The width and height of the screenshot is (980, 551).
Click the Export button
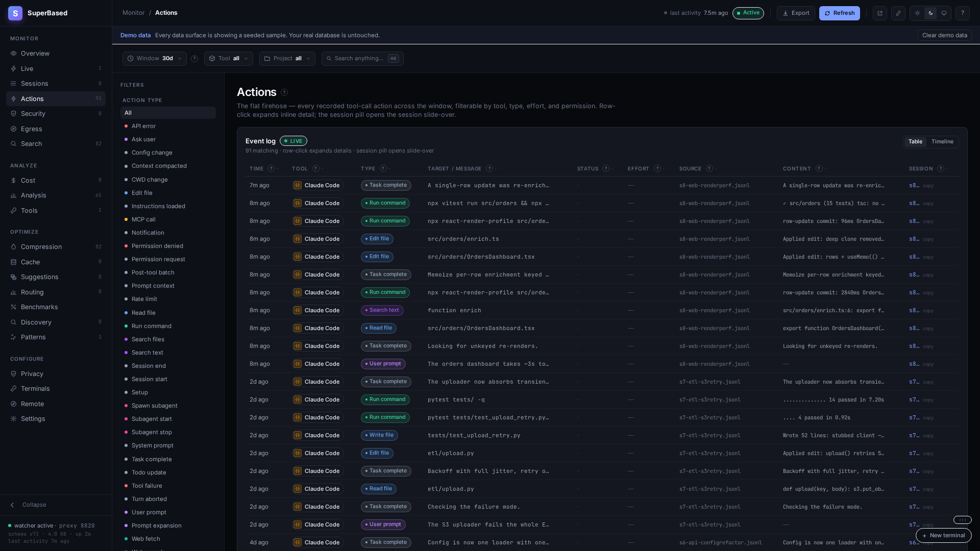tap(796, 13)
